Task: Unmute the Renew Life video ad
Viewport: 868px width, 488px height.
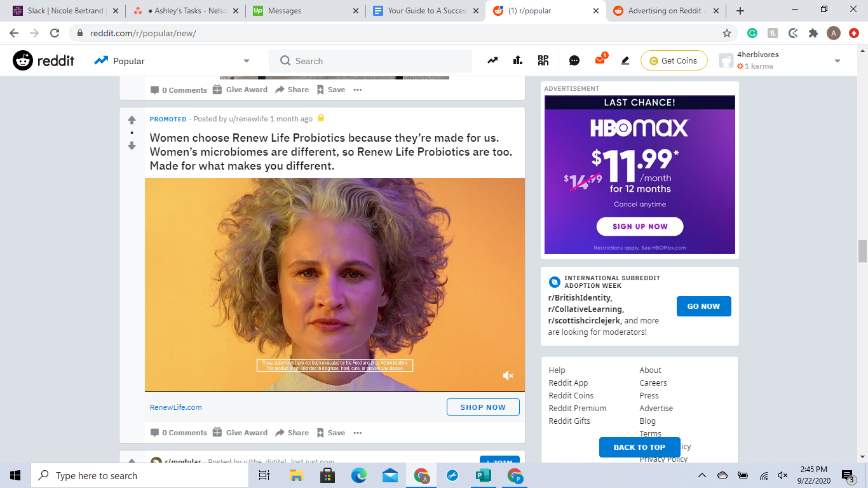Action: (508, 376)
